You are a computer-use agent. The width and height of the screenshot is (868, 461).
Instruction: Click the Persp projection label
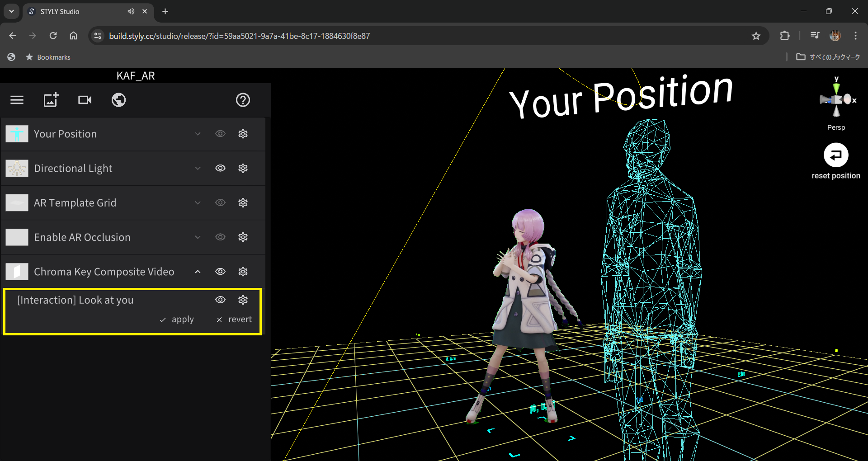tap(836, 127)
